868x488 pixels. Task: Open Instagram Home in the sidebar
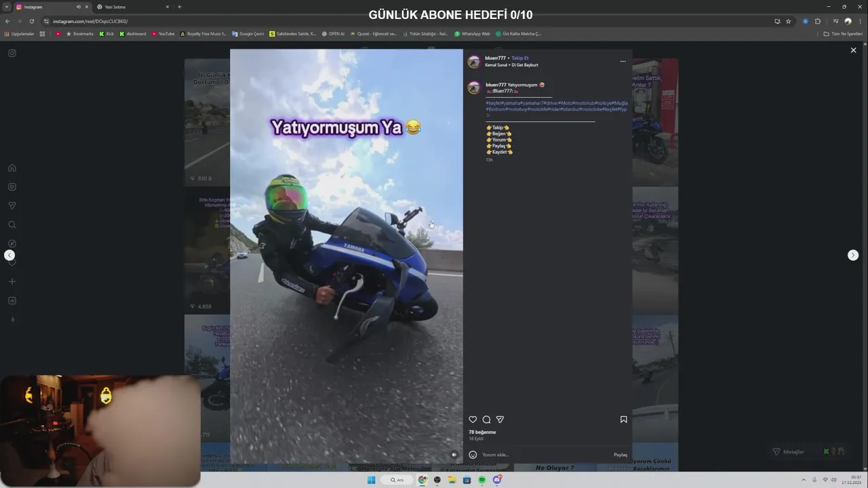(x=12, y=168)
